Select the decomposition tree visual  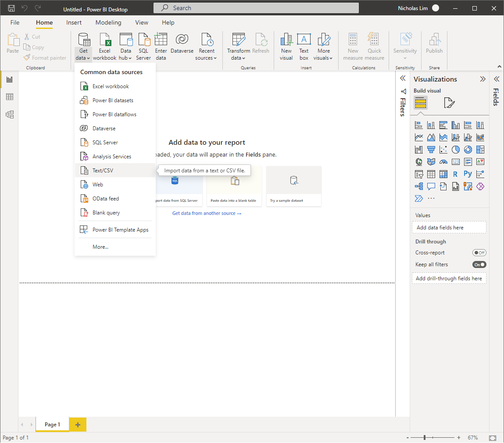point(419,186)
